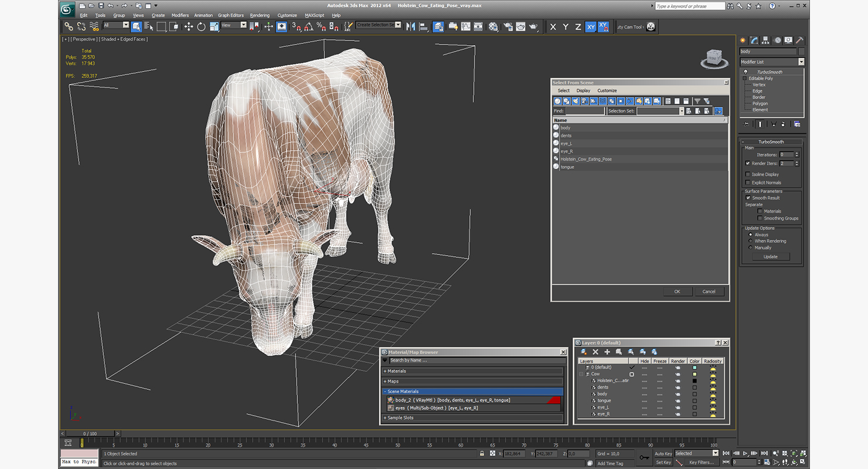The image size is (868, 469).
Task: Click the Set Key button
Action: (663, 463)
